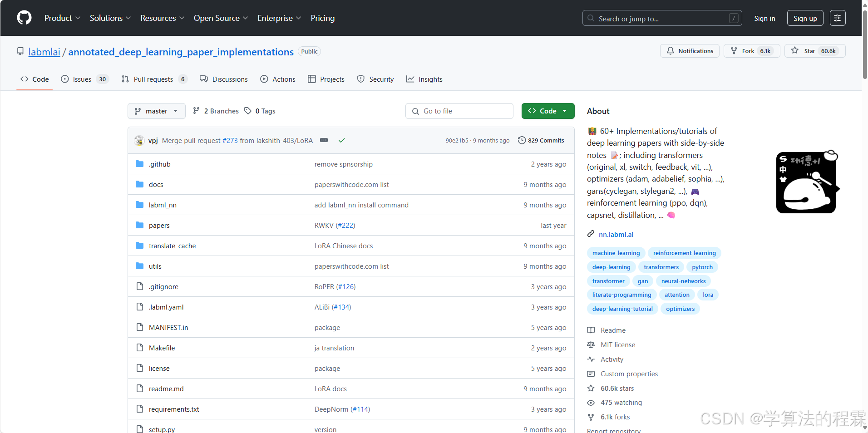Select the Code tab

pyautogui.click(x=35, y=79)
